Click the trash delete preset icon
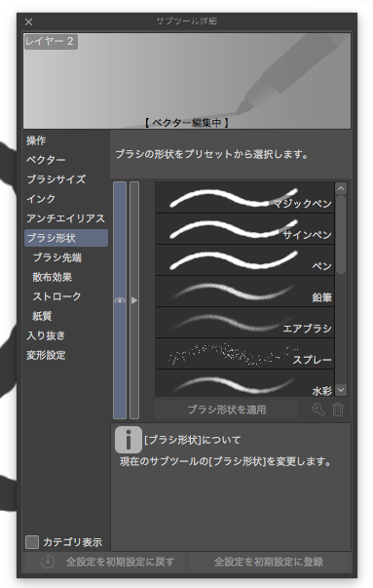Viewport: 373px width, 588px height. [338, 410]
